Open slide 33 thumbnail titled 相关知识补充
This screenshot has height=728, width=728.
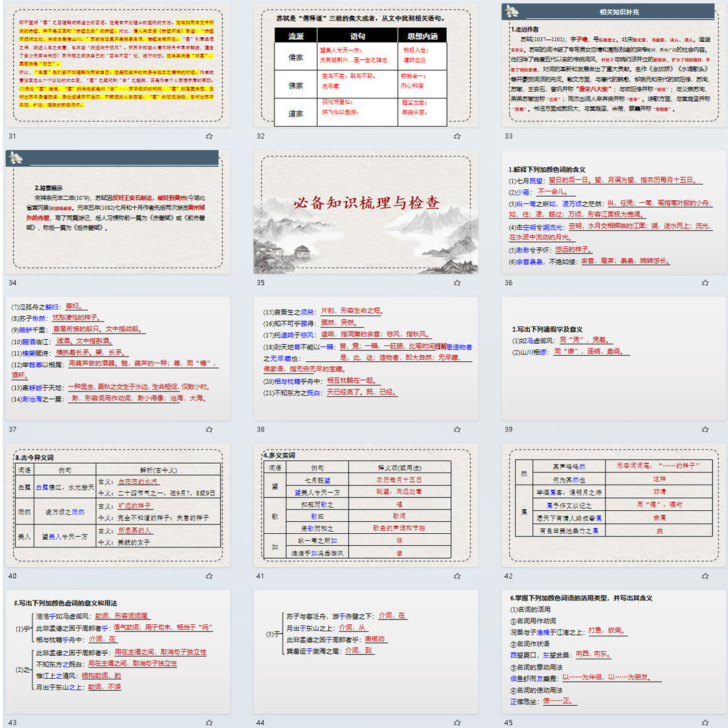(x=614, y=65)
